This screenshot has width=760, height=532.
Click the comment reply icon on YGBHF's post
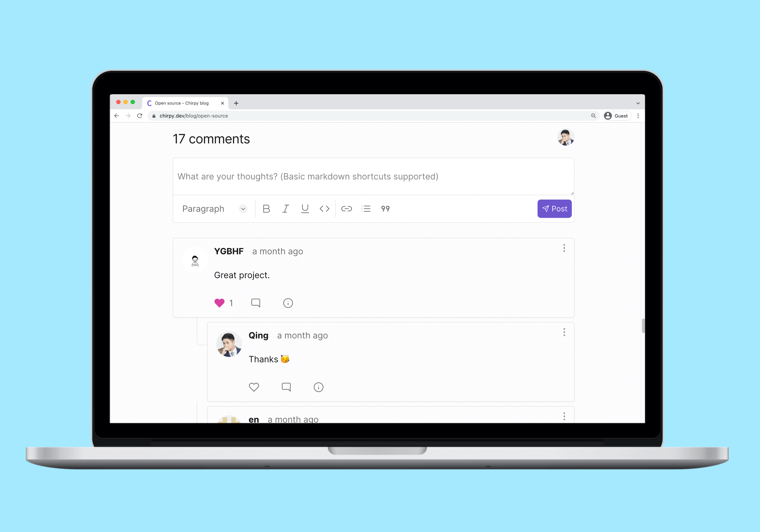pos(255,303)
